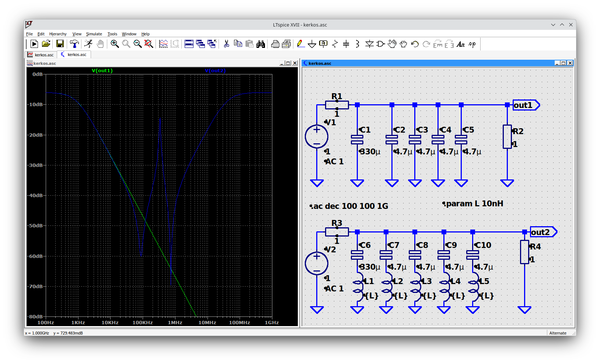Click the green V(out1) trace label
Screen dimensions: 600x364
[x=102, y=70]
